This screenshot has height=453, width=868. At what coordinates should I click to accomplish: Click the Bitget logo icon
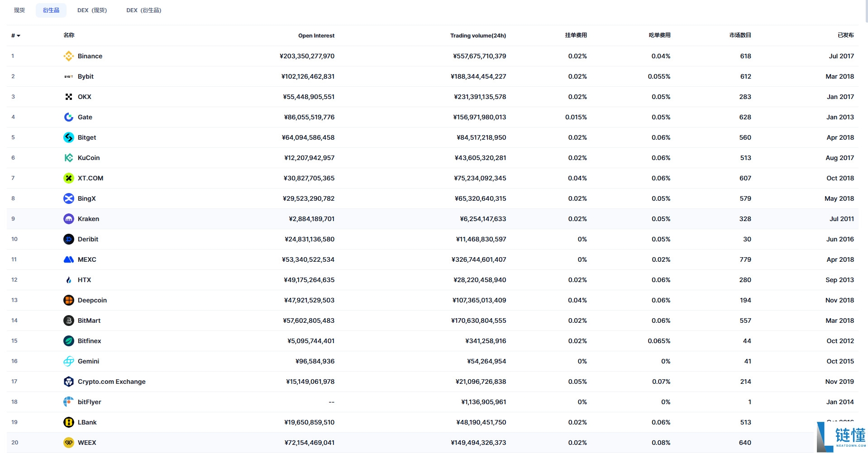coord(68,137)
